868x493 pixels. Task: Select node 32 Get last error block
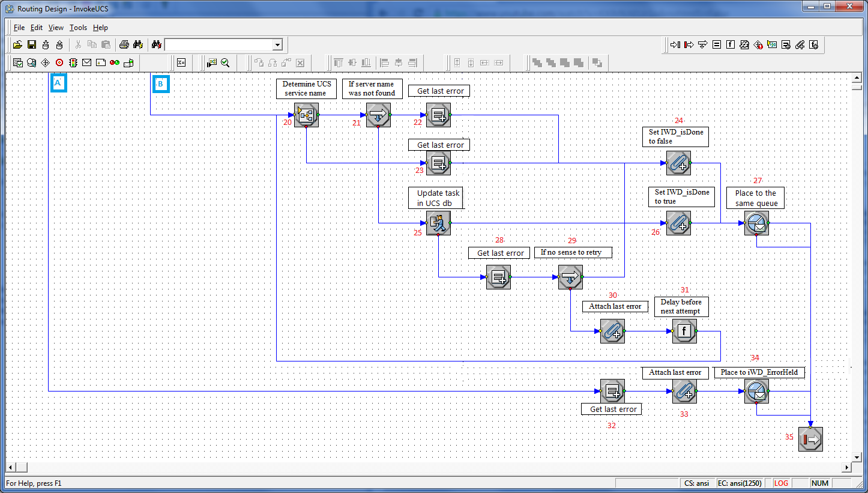(612, 391)
